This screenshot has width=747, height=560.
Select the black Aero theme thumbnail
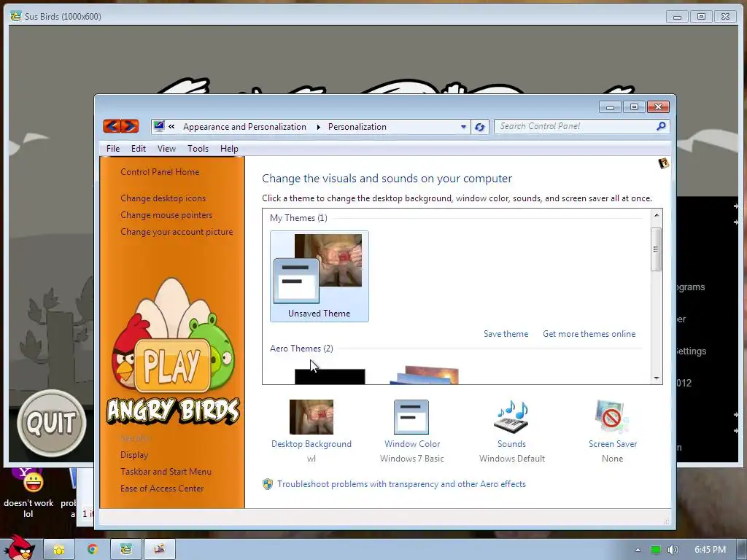[x=330, y=376]
